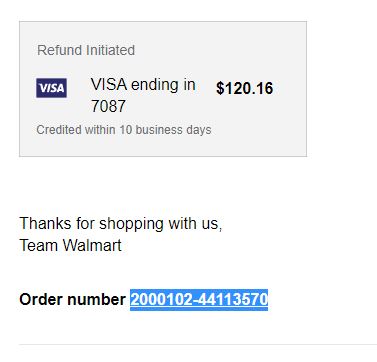Click the word "Refund" in the heading
The height and width of the screenshot is (362, 377).
pyautogui.click(x=60, y=50)
